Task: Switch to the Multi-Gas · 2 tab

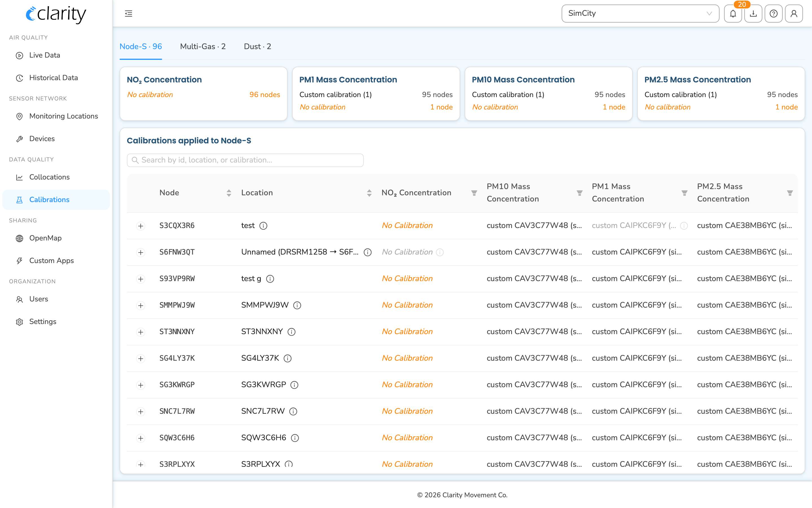Action: click(203, 46)
